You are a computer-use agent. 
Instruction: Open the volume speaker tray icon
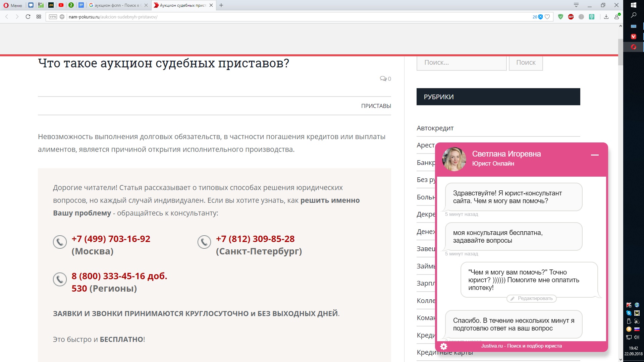[637, 337]
